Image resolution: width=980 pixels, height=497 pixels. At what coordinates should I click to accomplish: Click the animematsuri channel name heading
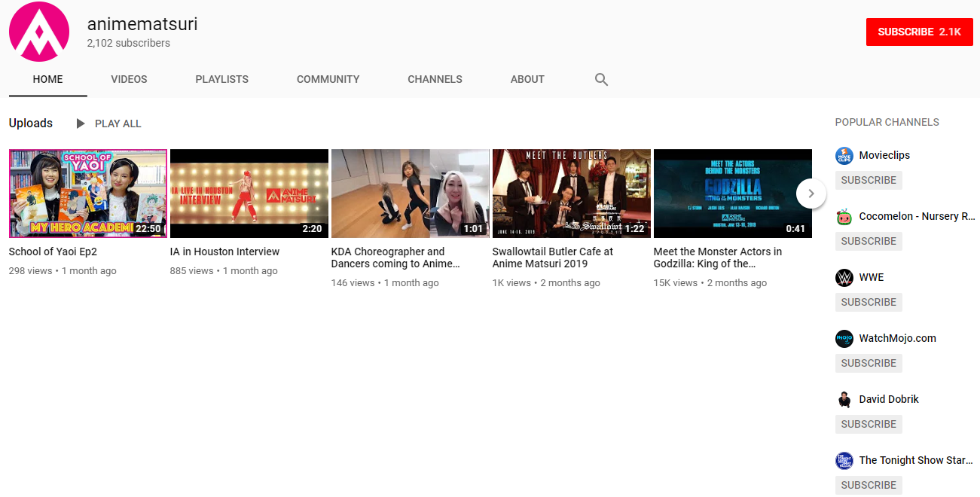point(142,24)
